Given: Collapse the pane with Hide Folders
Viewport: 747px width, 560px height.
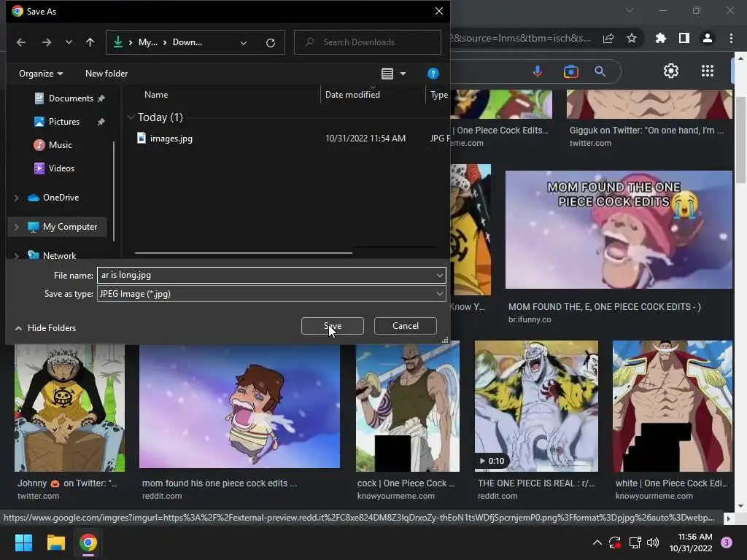Looking at the screenshot, I should tap(45, 328).
